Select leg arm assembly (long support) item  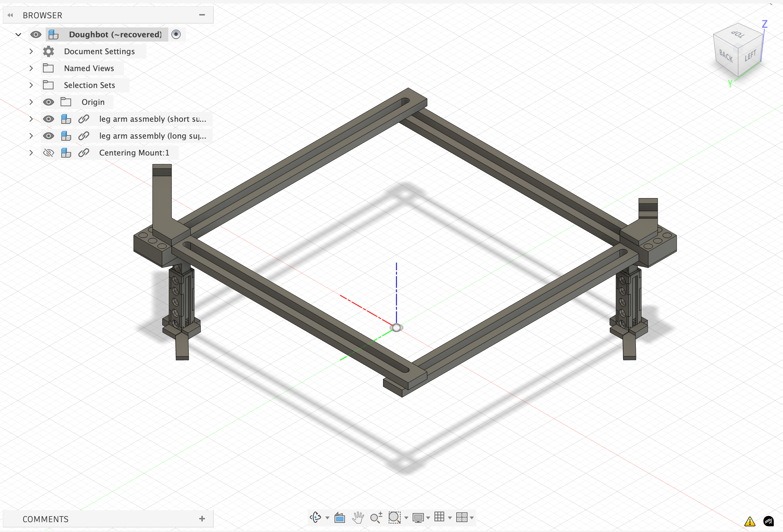(152, 136)
